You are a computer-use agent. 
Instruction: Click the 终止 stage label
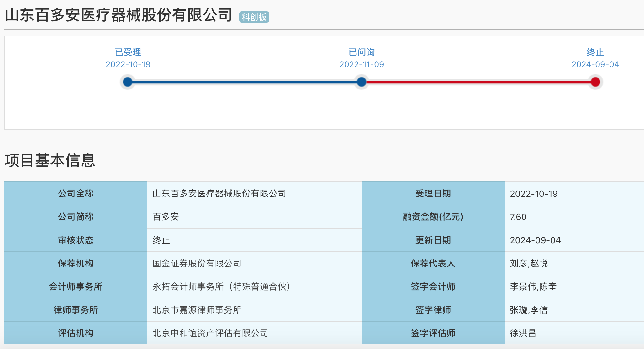(x=595, y=52)
